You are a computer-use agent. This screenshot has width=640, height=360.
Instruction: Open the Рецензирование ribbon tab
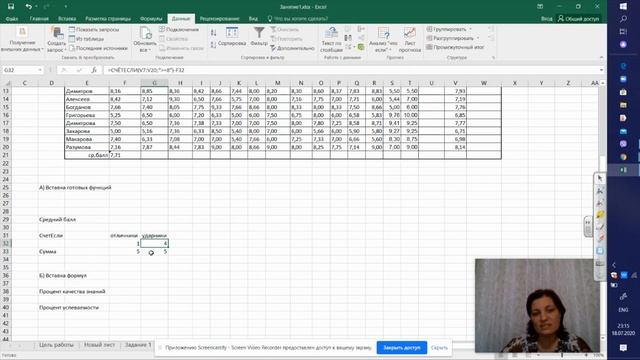click(219, 19)
